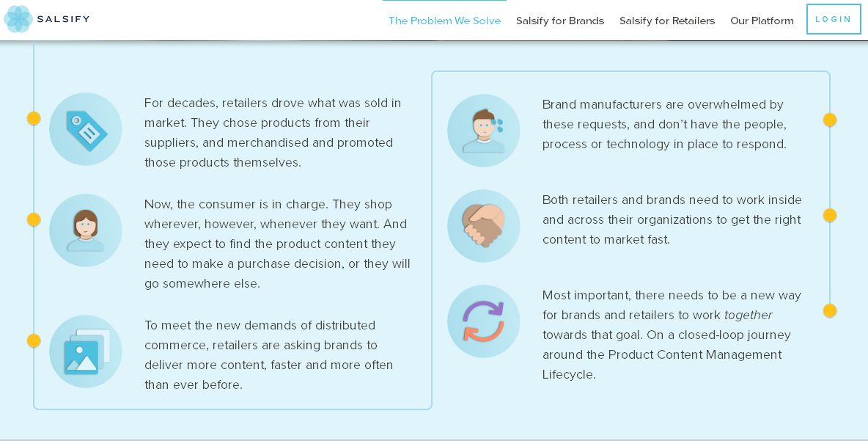
Task: Go to Salsify for Brands
Action: pos(560,21)
